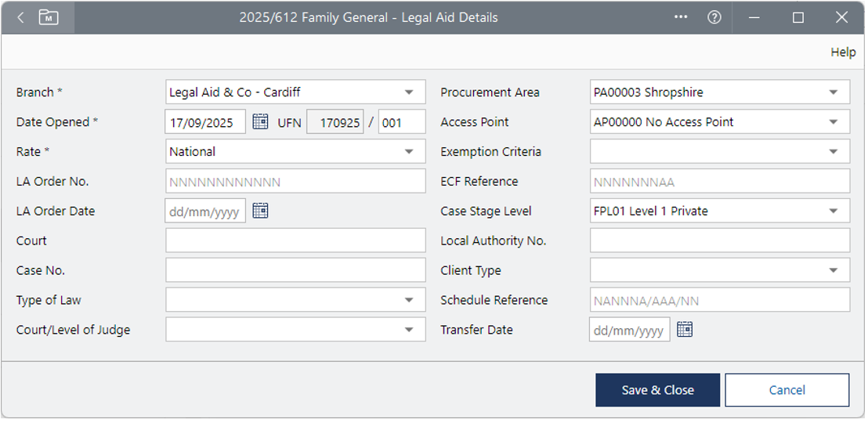
Task: Click into the Court text field
Action: [x=295, y=241]
